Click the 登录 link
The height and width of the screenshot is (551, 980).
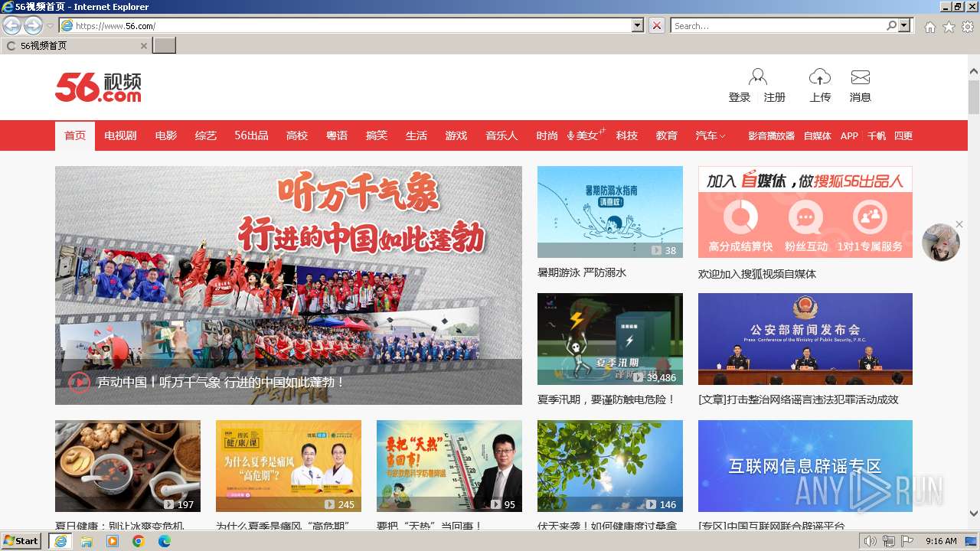(x=740, y=97)
